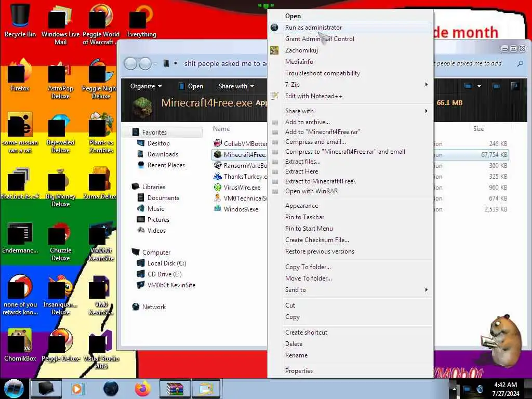Select Local Disk (C:) in navigation pane
The image size is (532, 399).
[x=167, y=263]
